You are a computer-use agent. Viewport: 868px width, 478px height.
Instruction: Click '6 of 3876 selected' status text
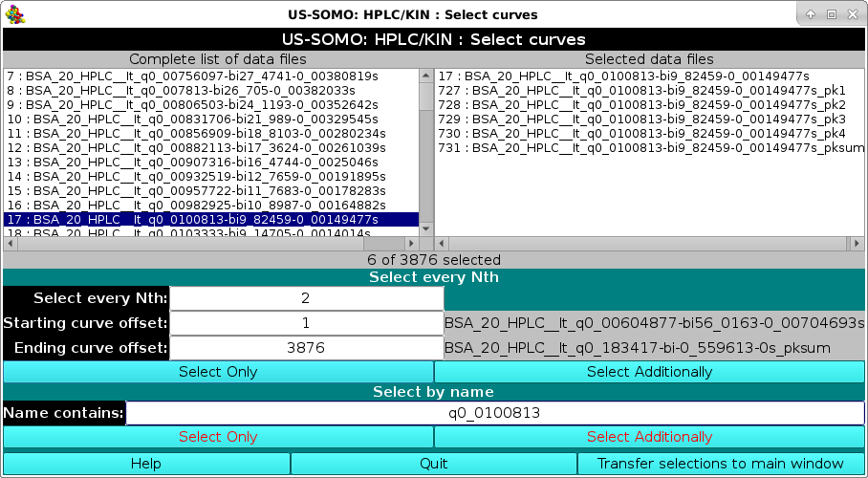tap(433, 260)
